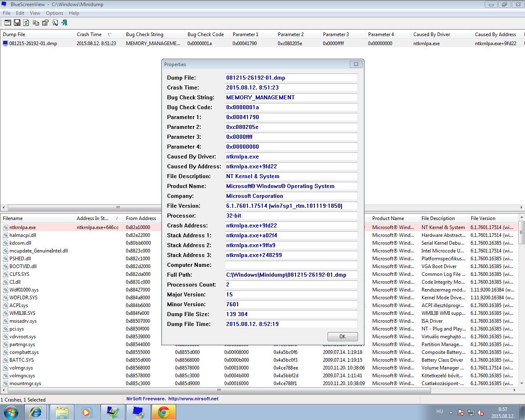Image resolution: width=525 pixels, height=420 pixels.
Task: Open Google Chrome from the taskbar
Action: click(164, 412)
